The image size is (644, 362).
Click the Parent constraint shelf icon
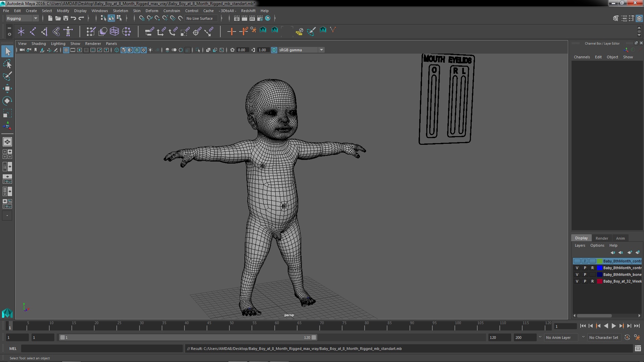click(149, 32)
